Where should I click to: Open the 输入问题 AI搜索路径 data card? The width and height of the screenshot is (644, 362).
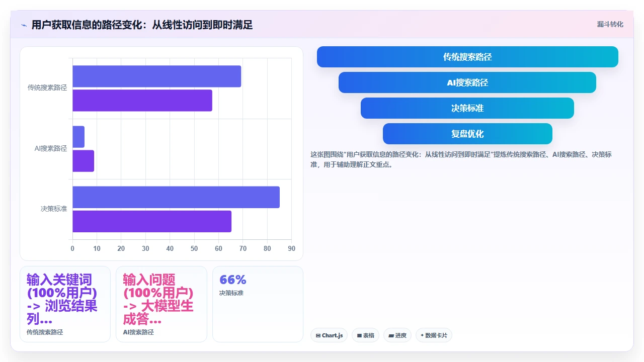(162, 304)
